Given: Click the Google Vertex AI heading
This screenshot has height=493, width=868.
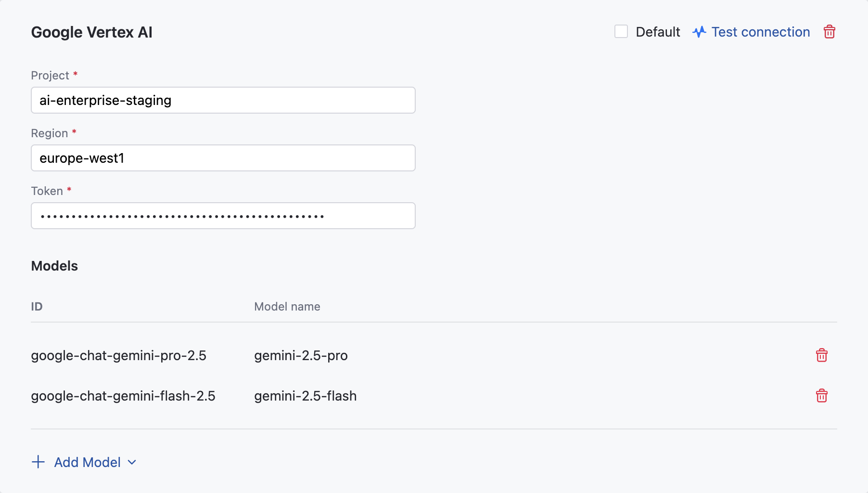Looking at the screenshot, I should click(x=91, y=32).
